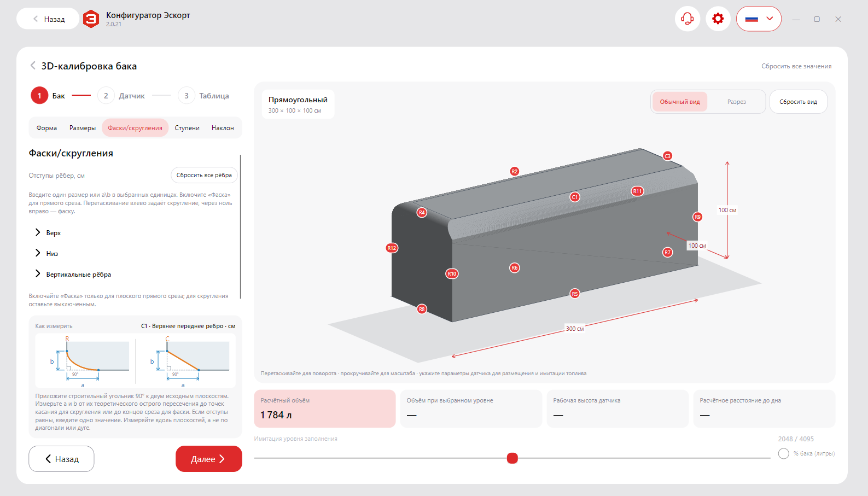Select edge marker R8 on tank
The image size is (868, 496).
pos(422,309)
